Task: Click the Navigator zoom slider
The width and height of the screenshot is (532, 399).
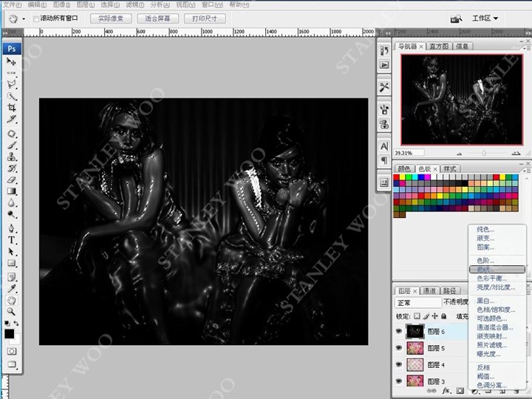Action: point(485,154)
